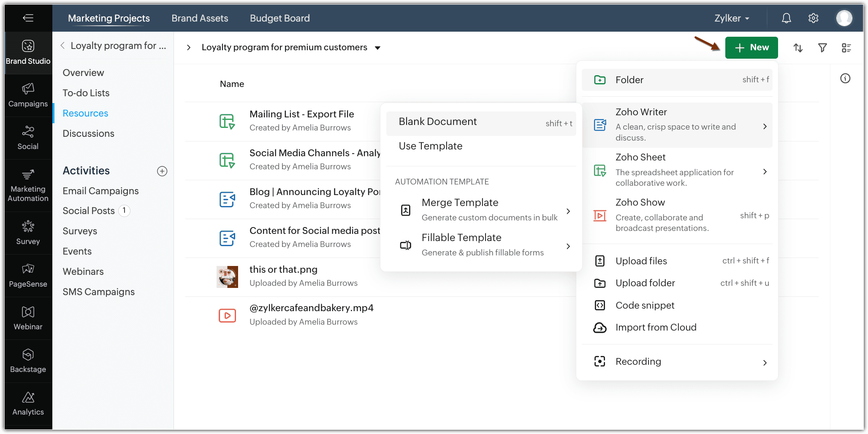Open Social Posts activity
The height and width of the screenshot is (434, 868).
[89, 211]
